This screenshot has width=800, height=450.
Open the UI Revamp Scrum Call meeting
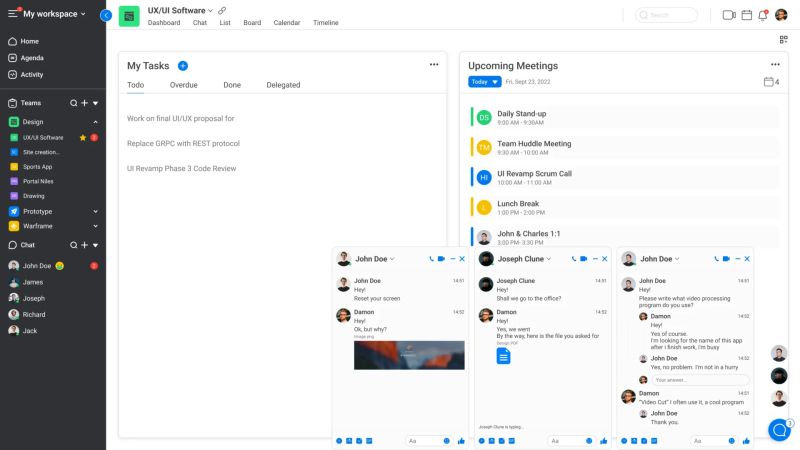(624, 177)
